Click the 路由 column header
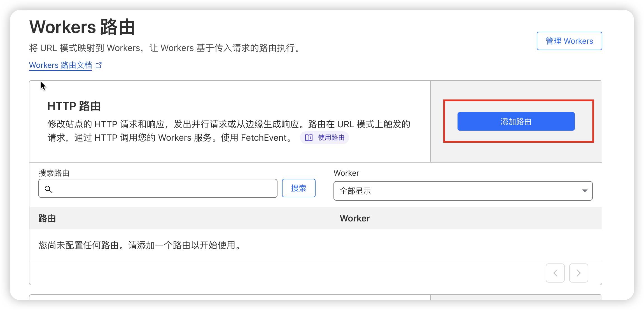 tap(47, 218)
